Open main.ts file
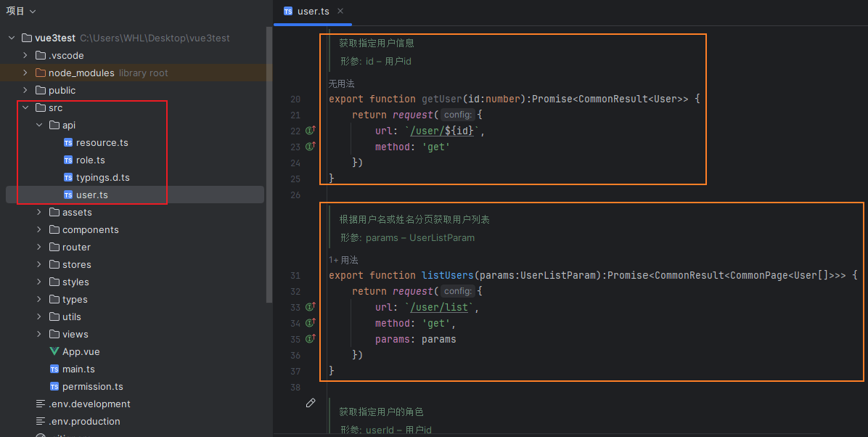The height and width of the screenshot is (437, 868). click(78, 369)
